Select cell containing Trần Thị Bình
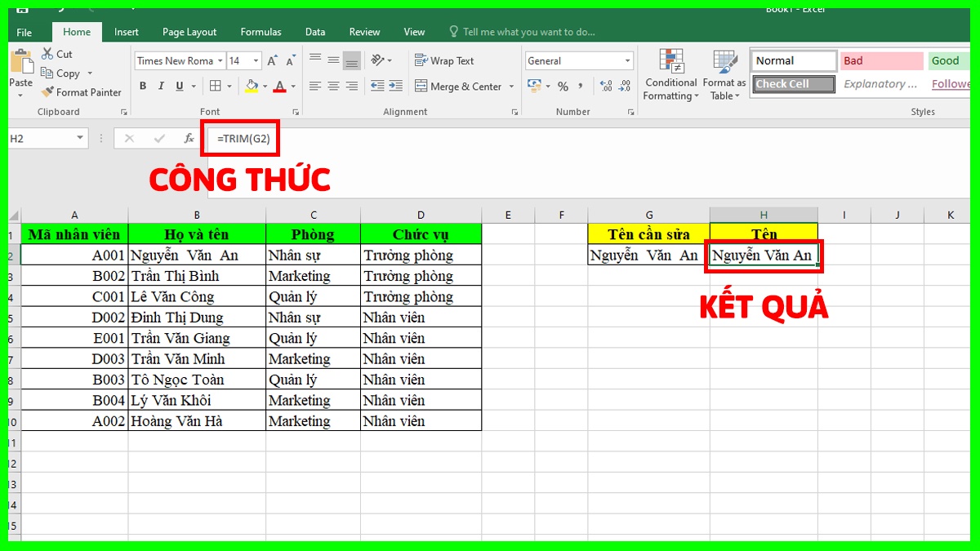Screen dimensions: 980x551 (197, 276)
